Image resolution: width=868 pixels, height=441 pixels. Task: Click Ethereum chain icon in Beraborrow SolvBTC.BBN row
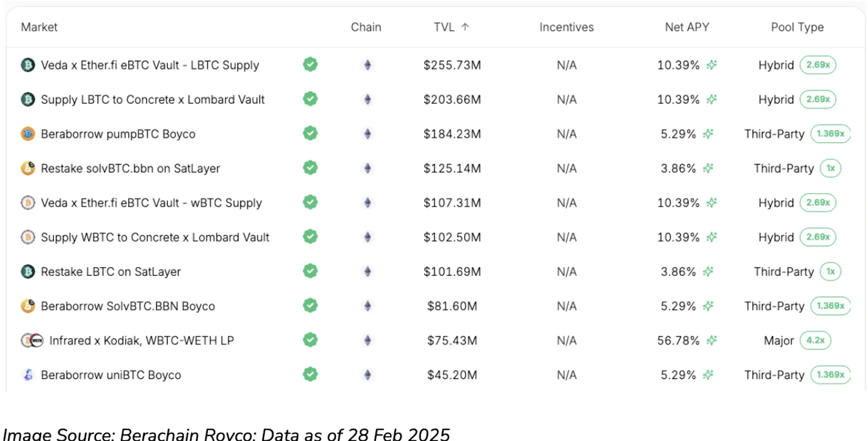[x=367, y=306]
